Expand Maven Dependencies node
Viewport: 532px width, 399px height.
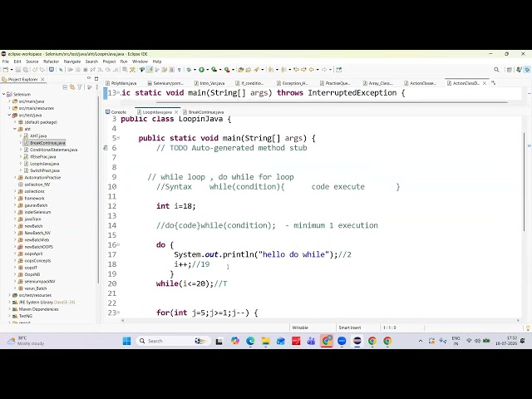tap(9, 309)
